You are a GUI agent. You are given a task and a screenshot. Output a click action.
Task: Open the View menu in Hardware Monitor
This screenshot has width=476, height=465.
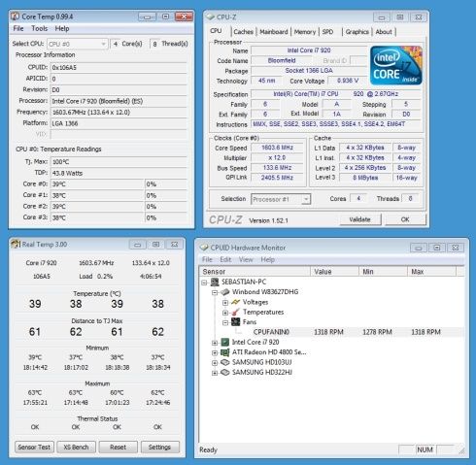246,259
